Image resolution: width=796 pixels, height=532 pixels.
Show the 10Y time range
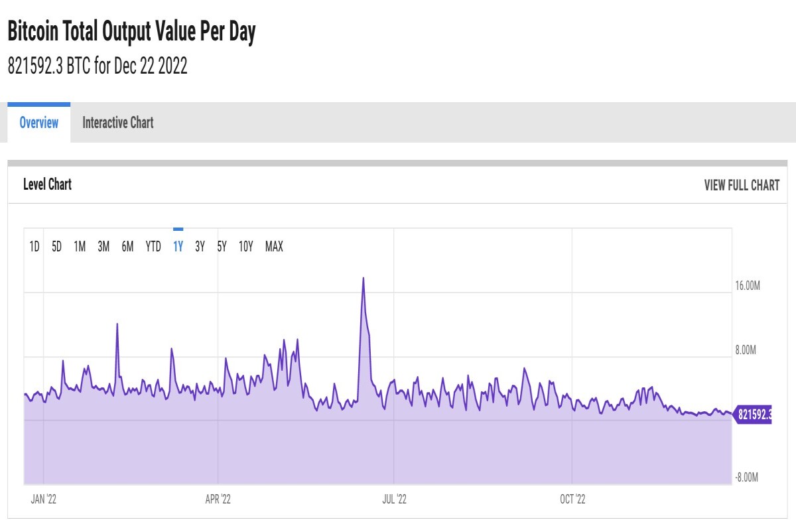point(246,247)
